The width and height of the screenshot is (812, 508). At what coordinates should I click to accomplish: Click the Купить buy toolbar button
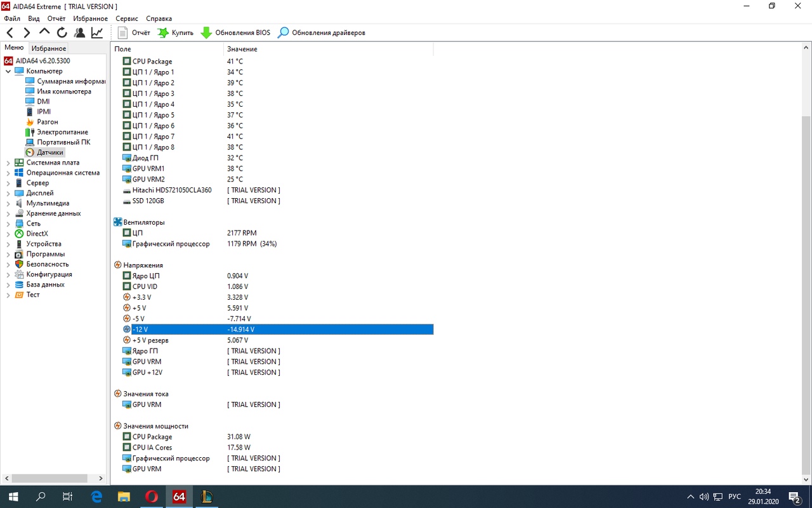pyautogui.click(x=176, y=32)
